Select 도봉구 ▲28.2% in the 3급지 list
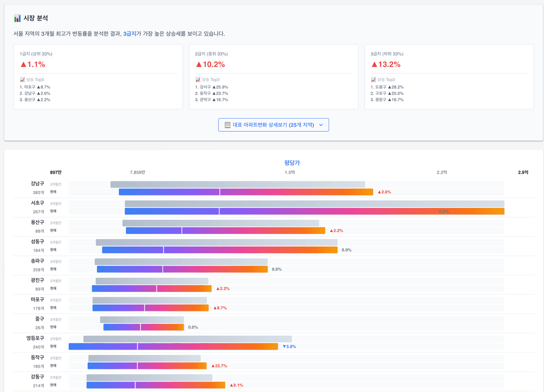Image resolution: width=544 pixels, height=392 pixels. 387,87
